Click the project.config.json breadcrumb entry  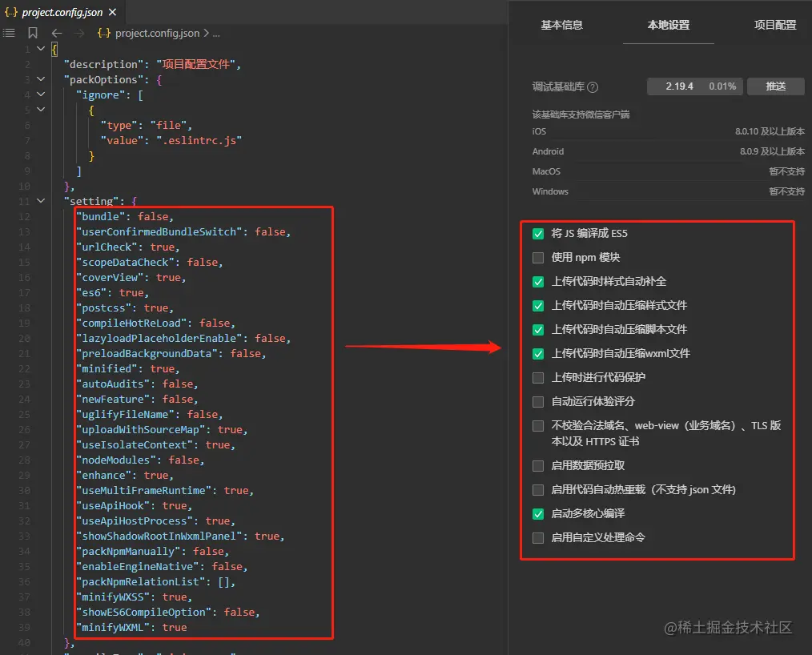coord(157,33)
